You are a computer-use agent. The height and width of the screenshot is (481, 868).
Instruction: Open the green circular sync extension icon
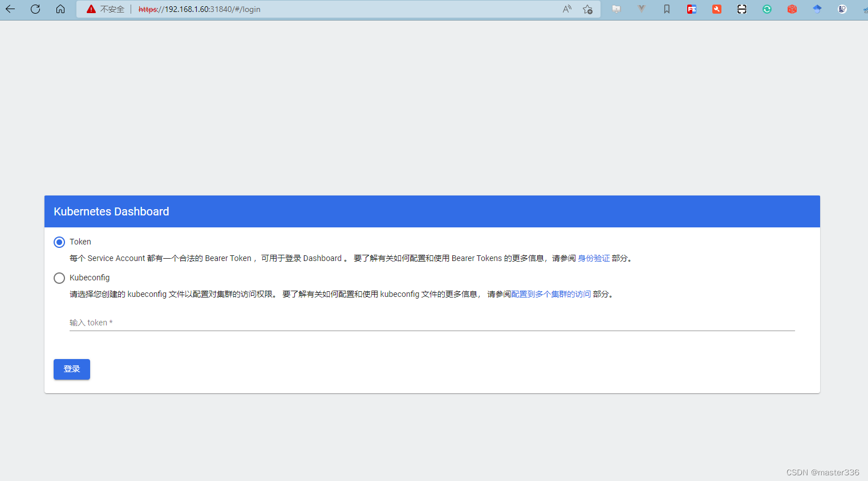[x=767, y=9]
